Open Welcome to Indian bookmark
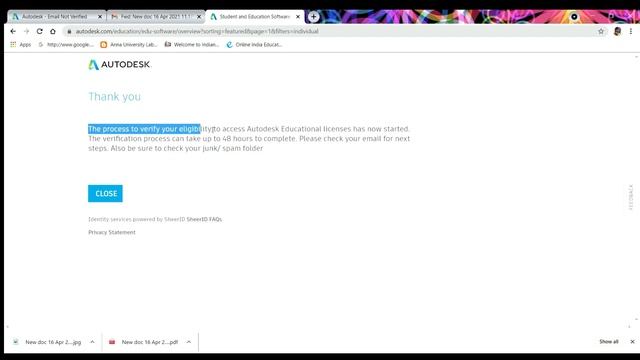The image size is (640, 360). [x=192, y=44]
